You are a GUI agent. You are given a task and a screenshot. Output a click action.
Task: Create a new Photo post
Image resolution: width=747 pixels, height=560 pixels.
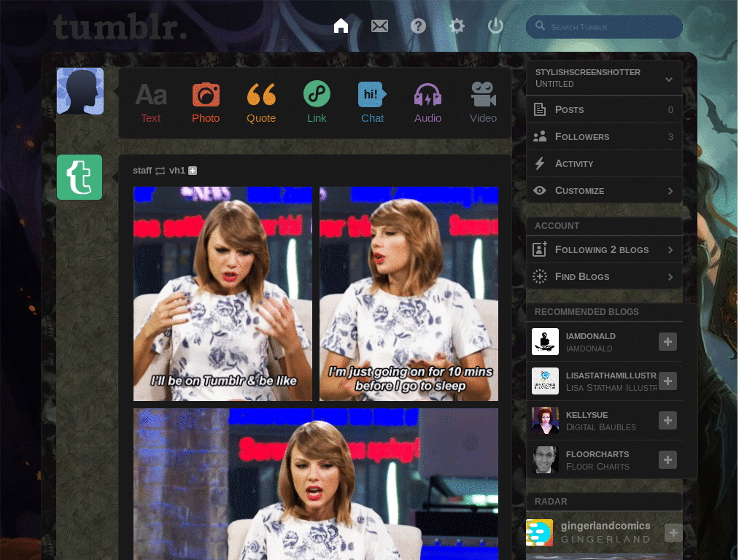click(x=206, y=103)
